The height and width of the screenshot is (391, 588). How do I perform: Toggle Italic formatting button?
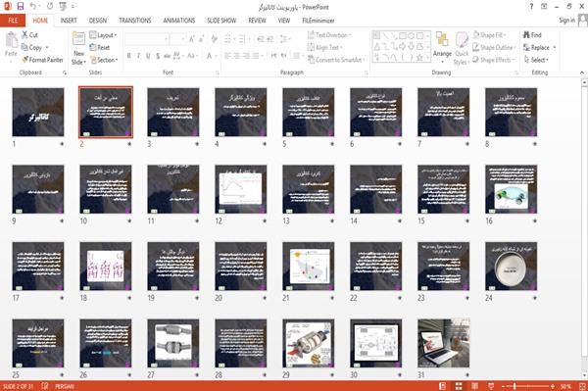click(138, 56)
